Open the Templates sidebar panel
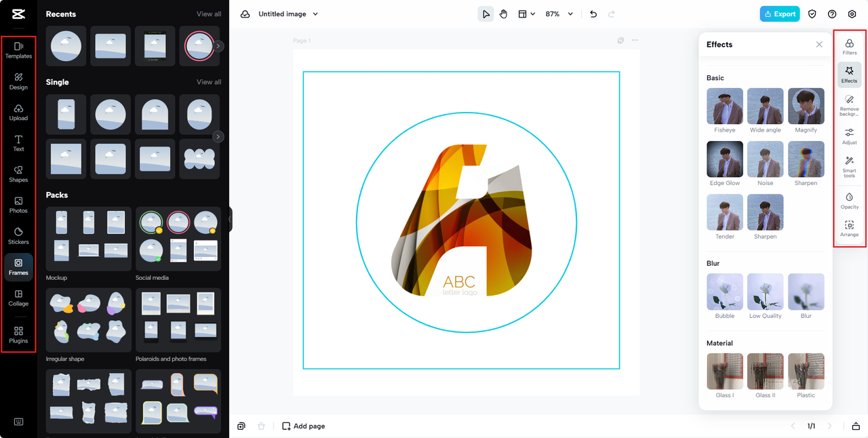868x438 pixels. click(18, 50)
